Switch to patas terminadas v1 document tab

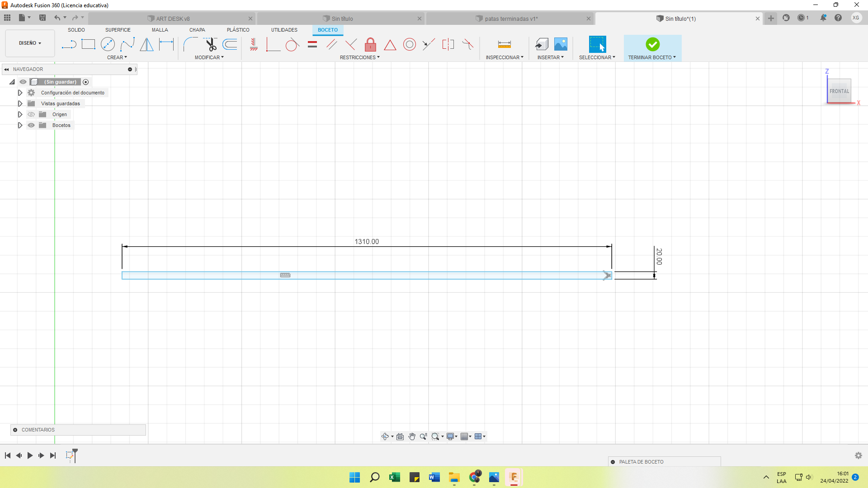tap(511, 19)
